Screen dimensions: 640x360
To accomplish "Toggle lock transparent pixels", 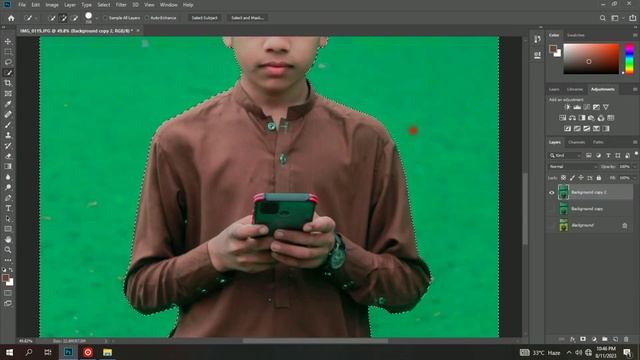I will tap(563, 178).
